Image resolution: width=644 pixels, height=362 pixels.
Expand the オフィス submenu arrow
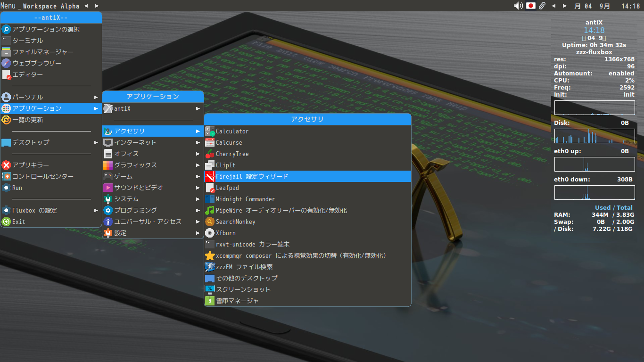point(198,154)
